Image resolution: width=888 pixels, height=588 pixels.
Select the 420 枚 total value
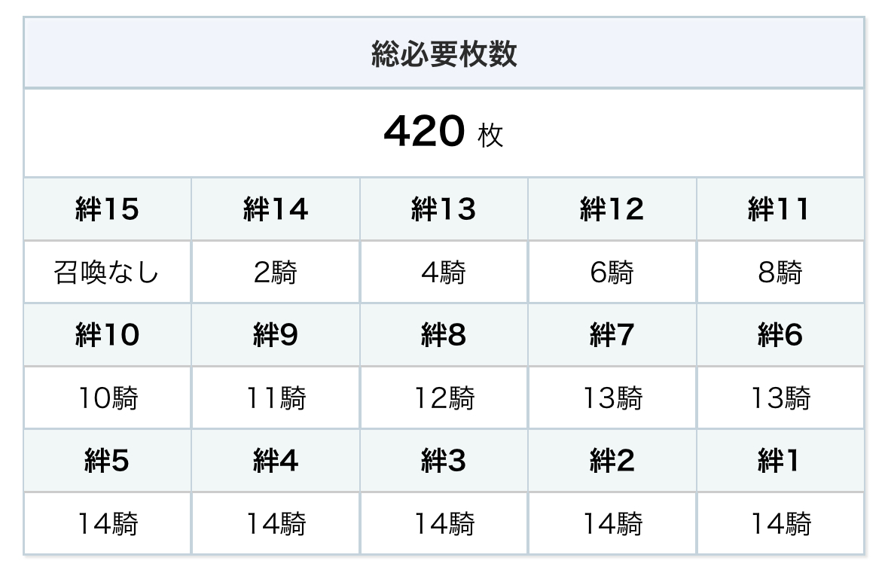444,133
